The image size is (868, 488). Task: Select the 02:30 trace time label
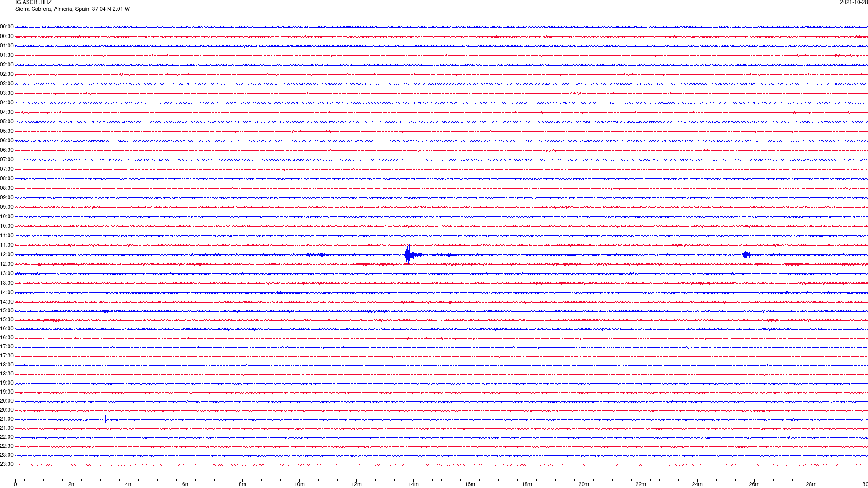[7, 74]
